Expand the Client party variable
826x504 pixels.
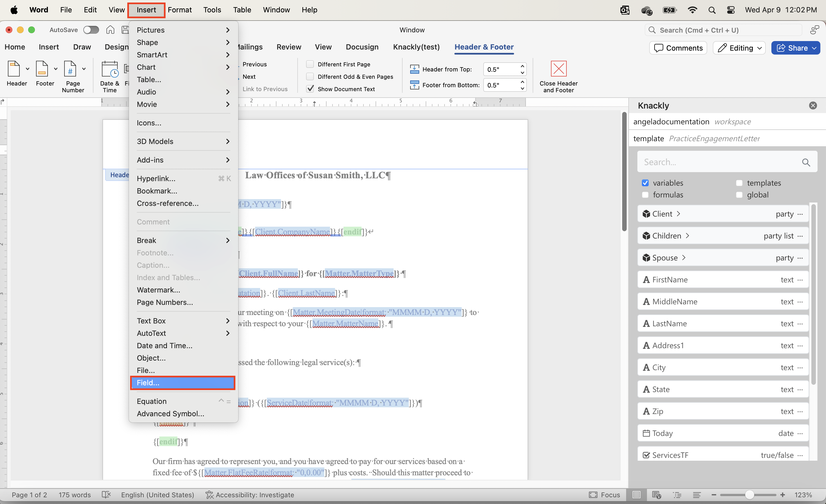click(678, 214)
